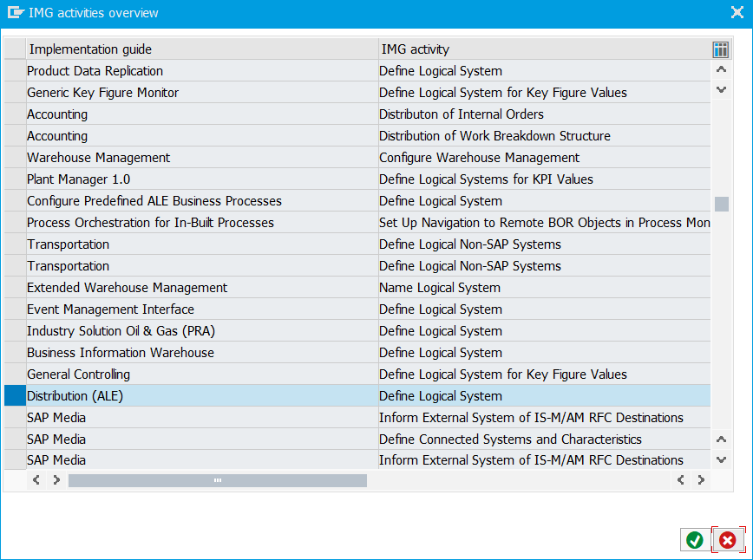Image resolution: width=753 pixels, height=560 pixels.
Task: Select row selector for Product Data Replication
Action: point(15,70)
